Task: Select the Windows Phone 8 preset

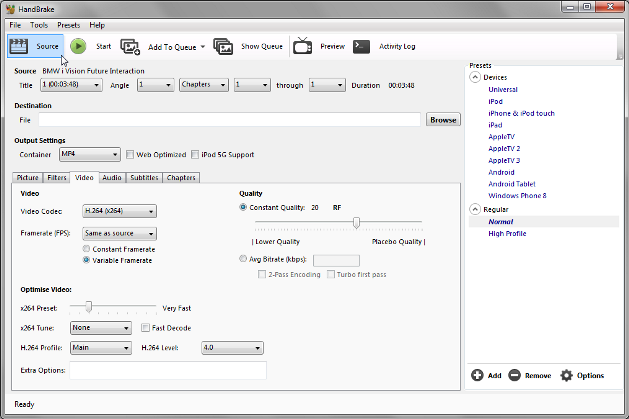Action: [x=517, y=196]
